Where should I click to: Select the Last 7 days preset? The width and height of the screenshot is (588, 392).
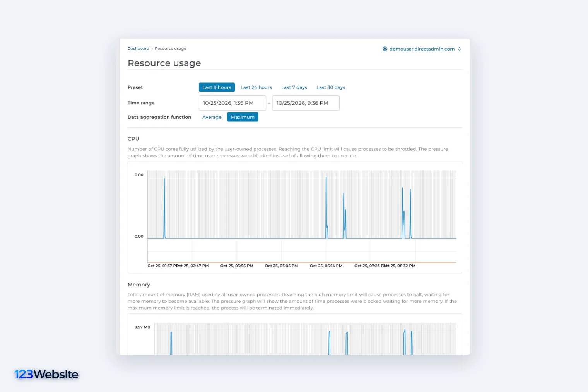tap(294, 87)
